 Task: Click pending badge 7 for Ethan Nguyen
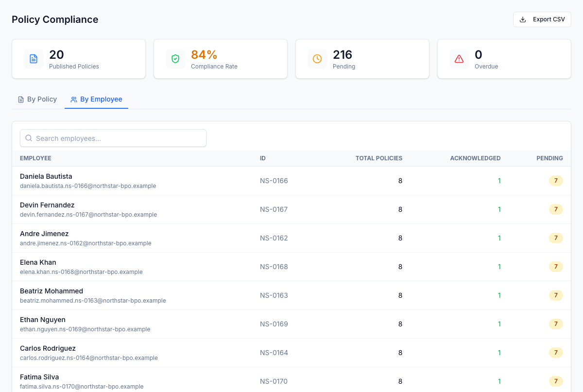click(x=556, y=324)
